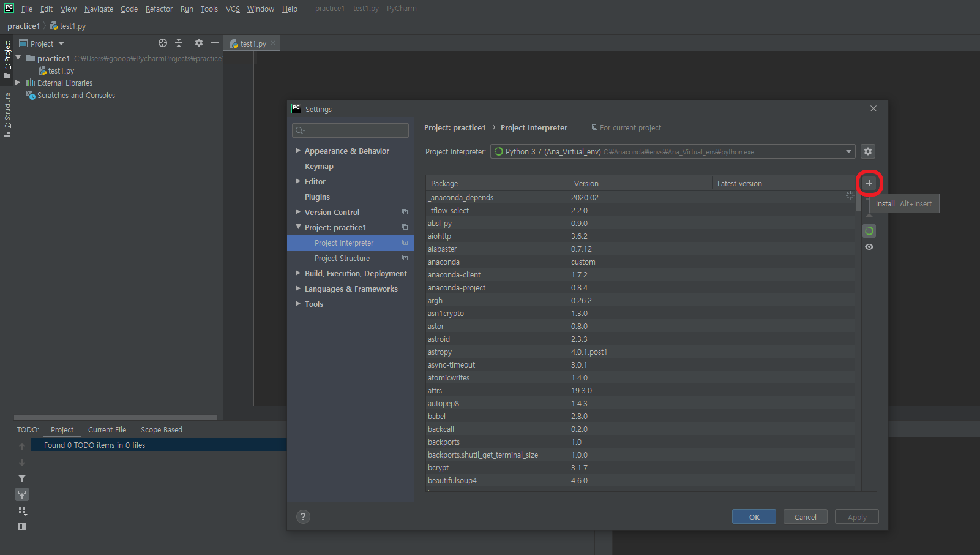The width and height of the screenshot is (980, 555).
Task: Hide the Project tool window with minus icon
Action: pos(215,43)
